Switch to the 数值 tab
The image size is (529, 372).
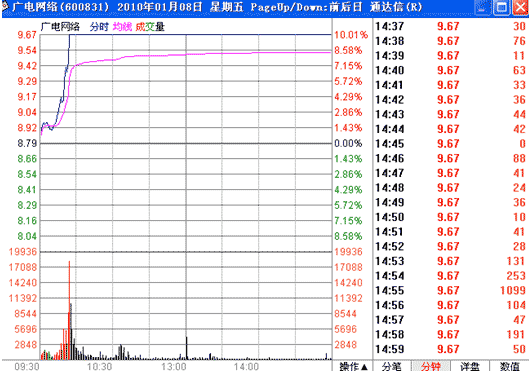tap(509, 366)
